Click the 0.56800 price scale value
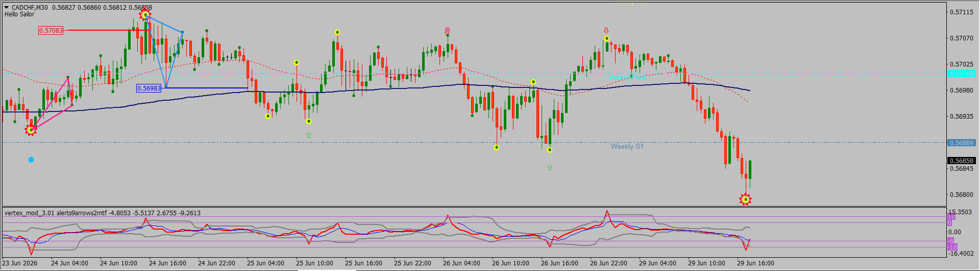The width and height of the screenshot is (980, 271). 962,195
